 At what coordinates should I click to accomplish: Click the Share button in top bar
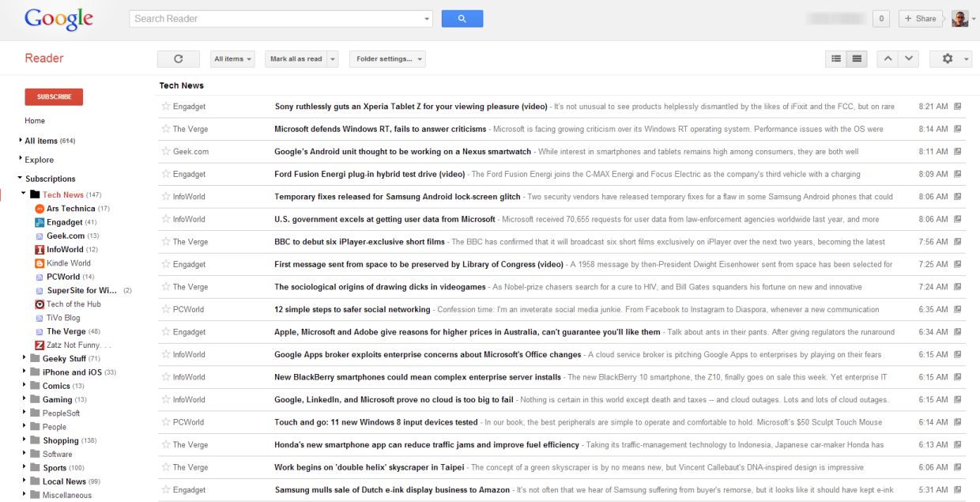pos(920,18)
